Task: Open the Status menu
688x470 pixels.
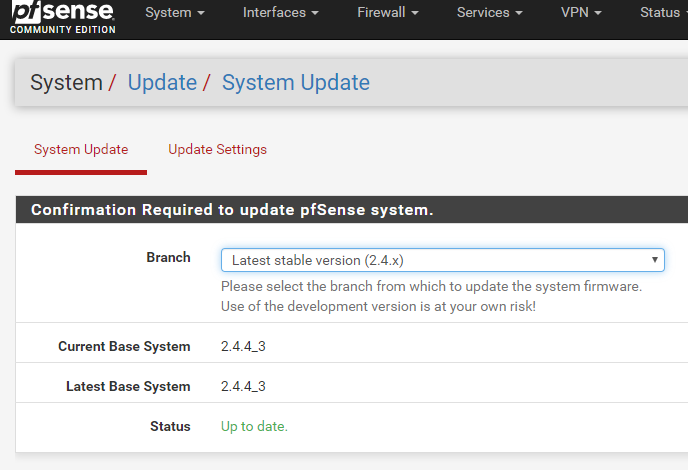Action: pyautogui.click(x=663, y=13)
